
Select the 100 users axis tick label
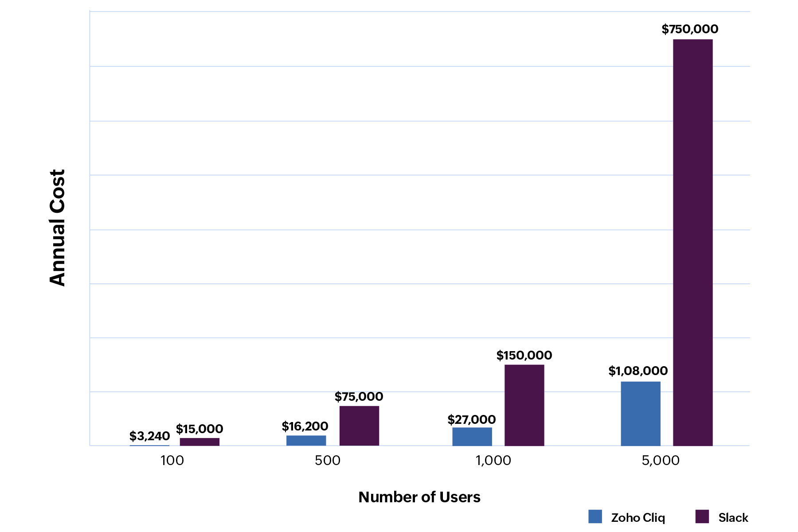(x=172, y=461)
